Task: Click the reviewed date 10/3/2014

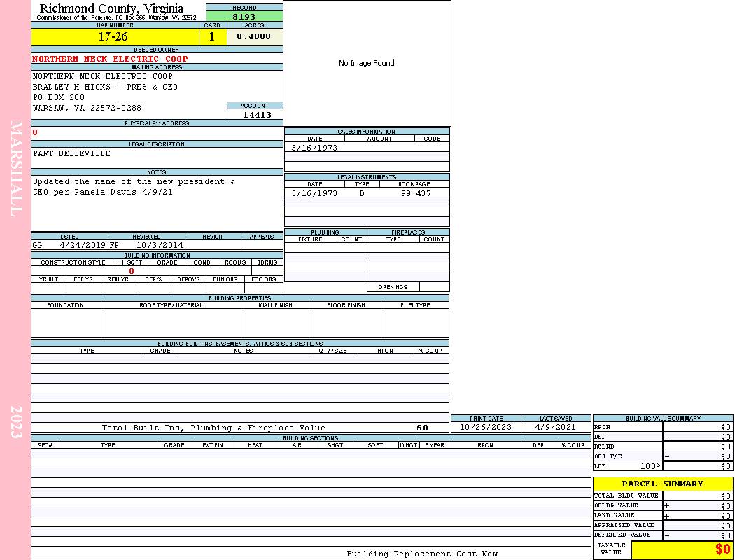Action: [160, 246]
